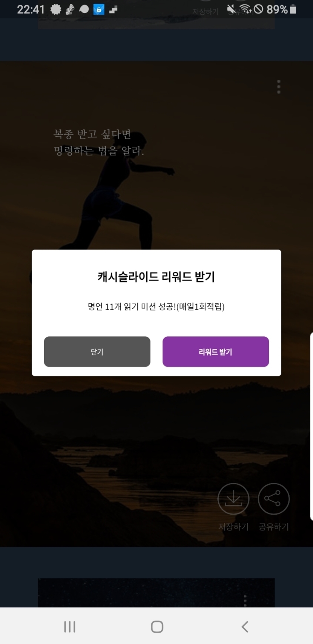Tap the 저장하기 text label below download icon
The width and height of the screenshot is (313, 644).
coord(233,527)
